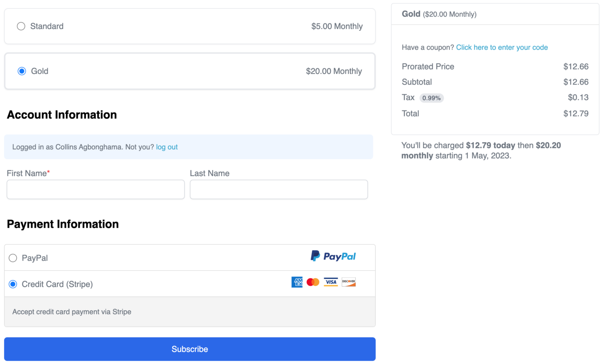Focus the Last Name input field
This screenshot has width=602, height=364.
pos(279,189)
